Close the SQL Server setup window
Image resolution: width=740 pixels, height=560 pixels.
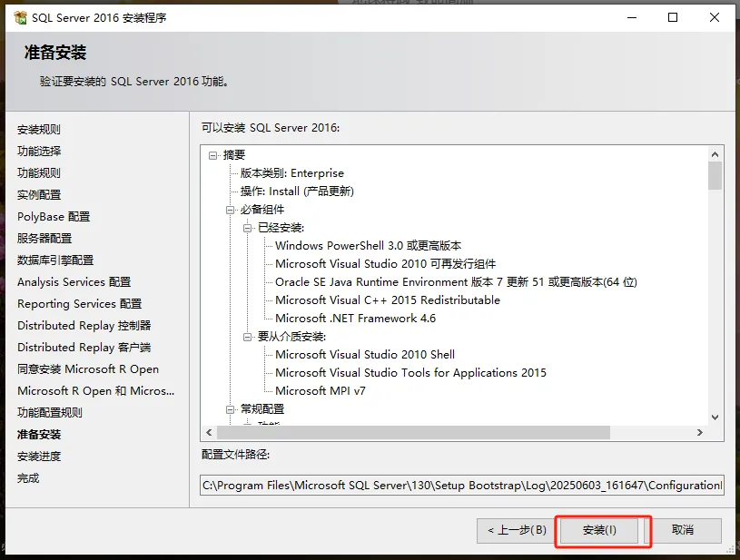(x=715, y=18)
